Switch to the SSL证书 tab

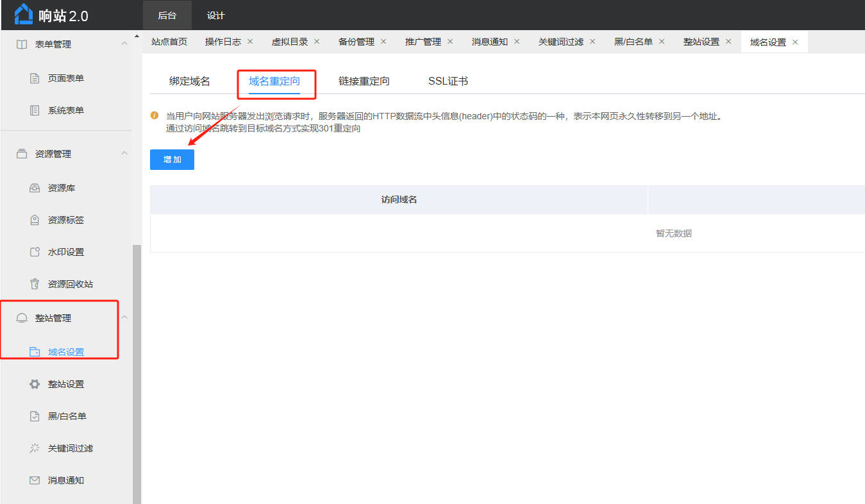[448, 81]
